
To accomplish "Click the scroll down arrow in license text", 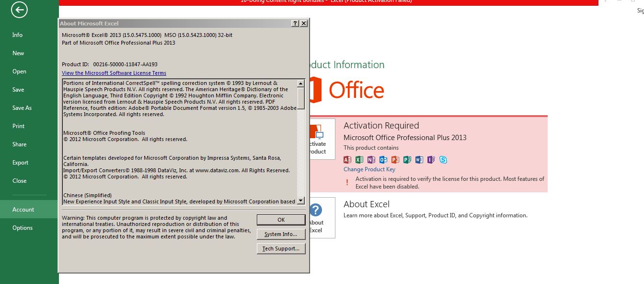I will (301, 201).
